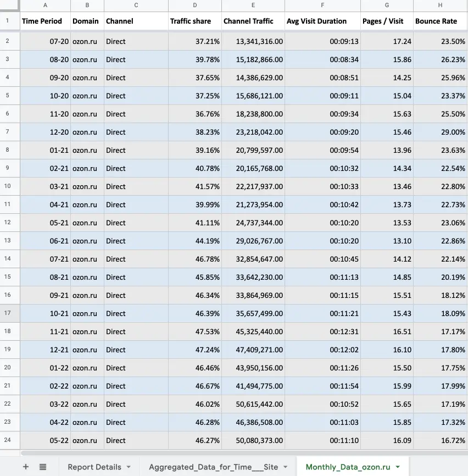
Task: Click the Pages / Visit value 17.24
Action: click(387, 41)
